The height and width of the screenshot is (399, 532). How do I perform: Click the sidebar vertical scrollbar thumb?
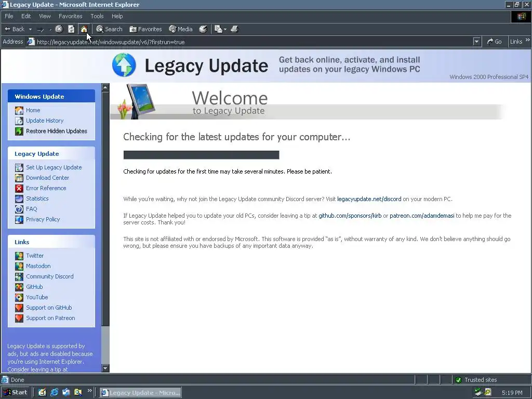coord(105,209)
